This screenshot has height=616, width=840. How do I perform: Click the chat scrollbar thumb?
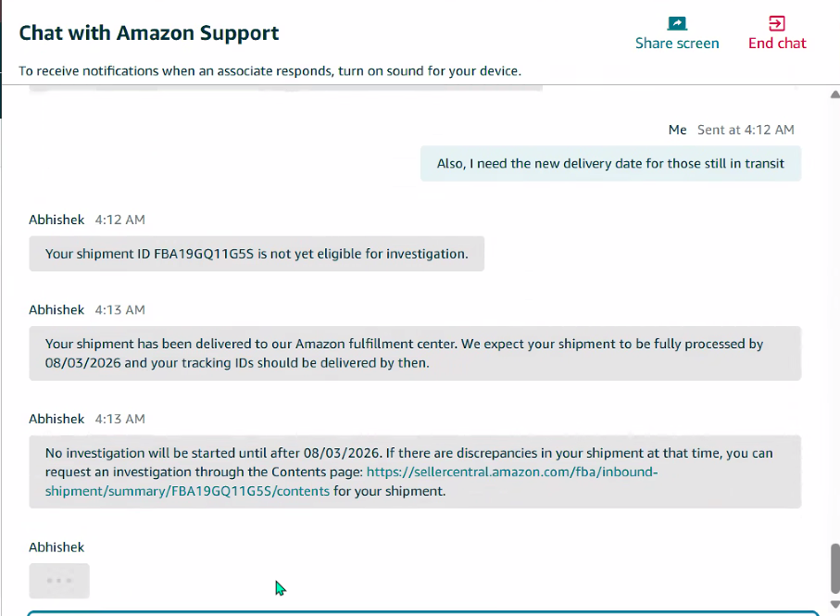click(x=834, y=569)
